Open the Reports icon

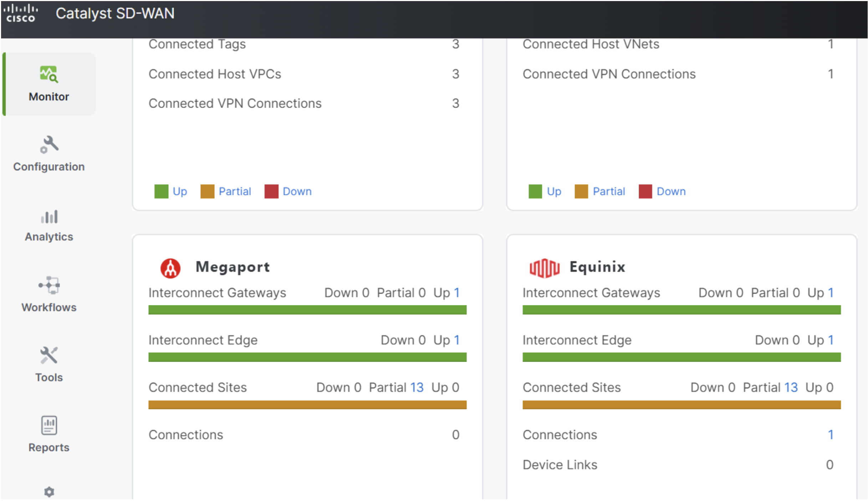coord(49,425)
